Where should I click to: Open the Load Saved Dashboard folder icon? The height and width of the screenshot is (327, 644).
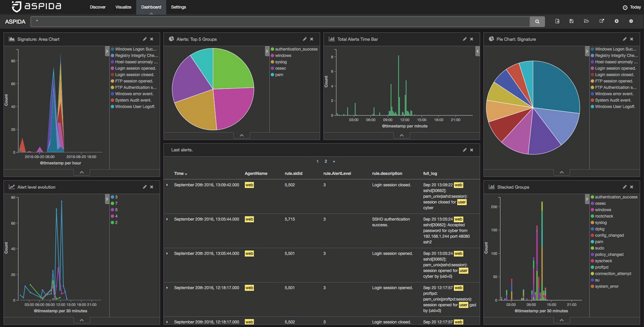pyautogui.click(x=586, y=22)
